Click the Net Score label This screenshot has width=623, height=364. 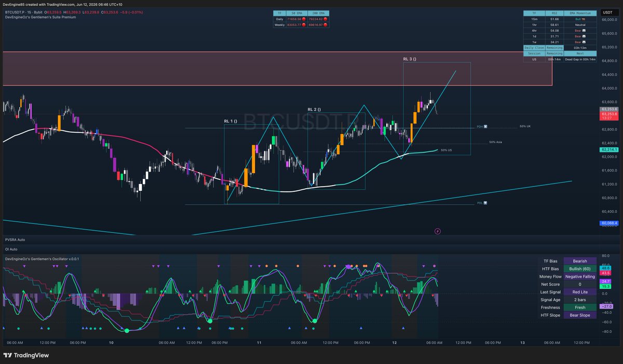(550, 284)
